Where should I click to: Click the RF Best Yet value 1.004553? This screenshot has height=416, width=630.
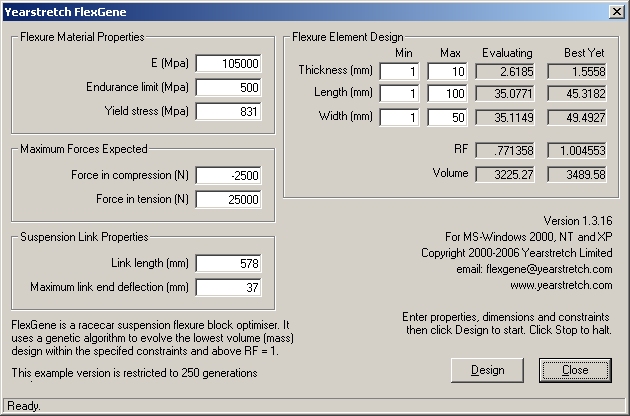click(x=577, y=150)
